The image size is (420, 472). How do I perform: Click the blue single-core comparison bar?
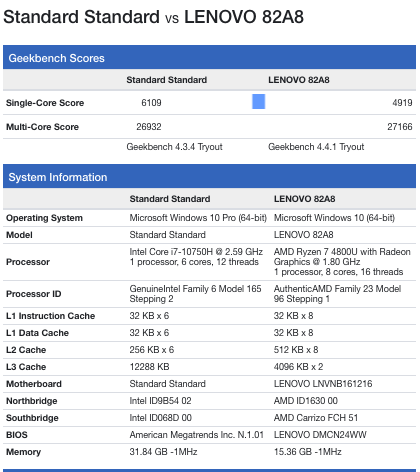click(x=258, y=102)
